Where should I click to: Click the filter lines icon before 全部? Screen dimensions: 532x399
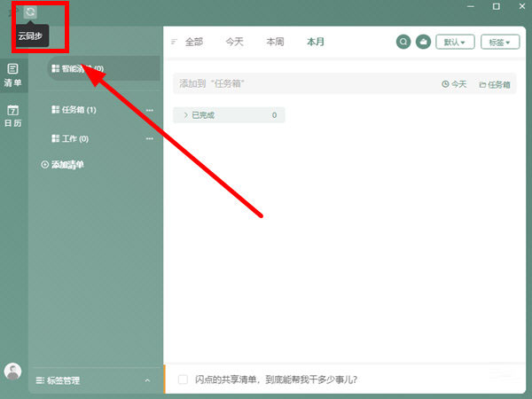pyautogui.click(x=174, y=42)
